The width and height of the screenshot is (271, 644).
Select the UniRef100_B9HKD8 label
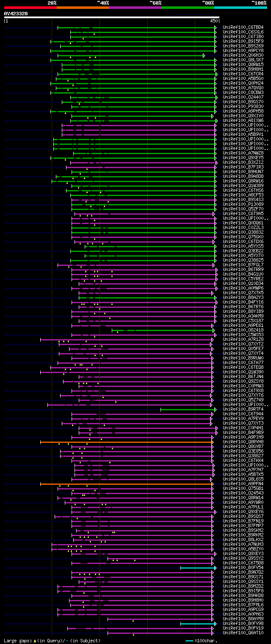(243, 595)
